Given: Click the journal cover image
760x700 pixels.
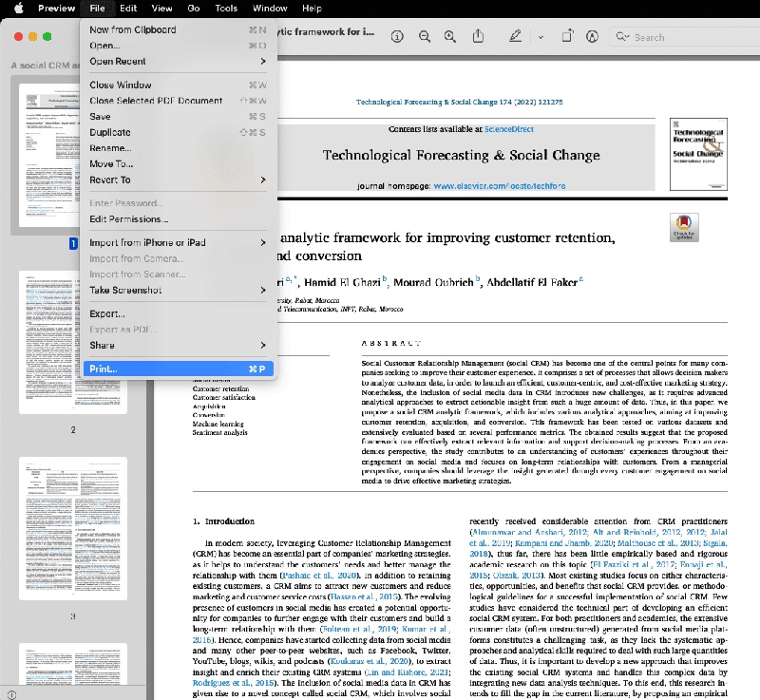Looking at the screenshot, I should (x=698, y=154).
